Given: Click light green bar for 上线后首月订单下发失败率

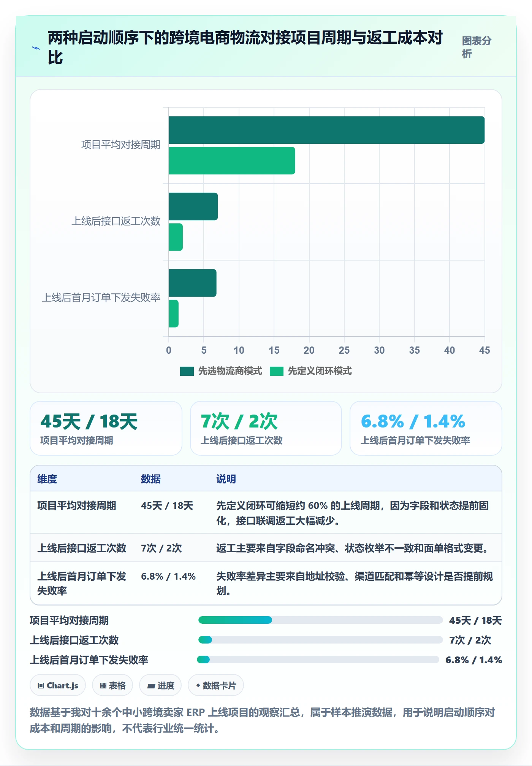Looking at the screenshot, I should pos(174,313).
